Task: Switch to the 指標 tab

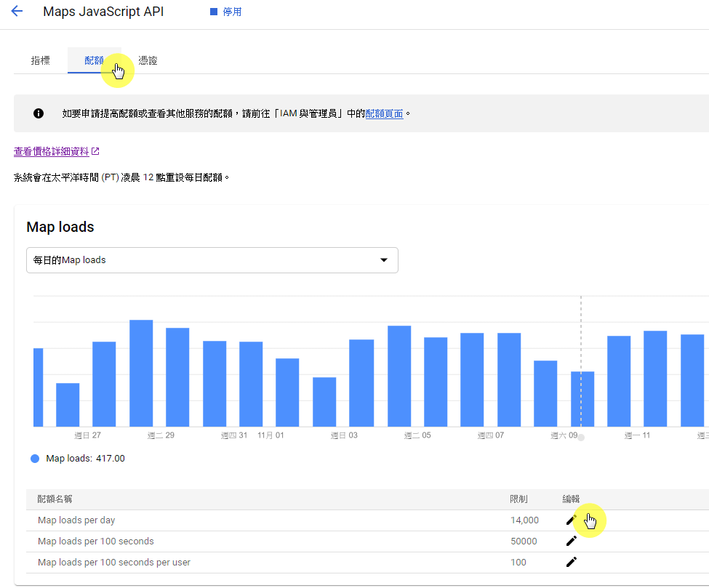Action: [40, 60]
